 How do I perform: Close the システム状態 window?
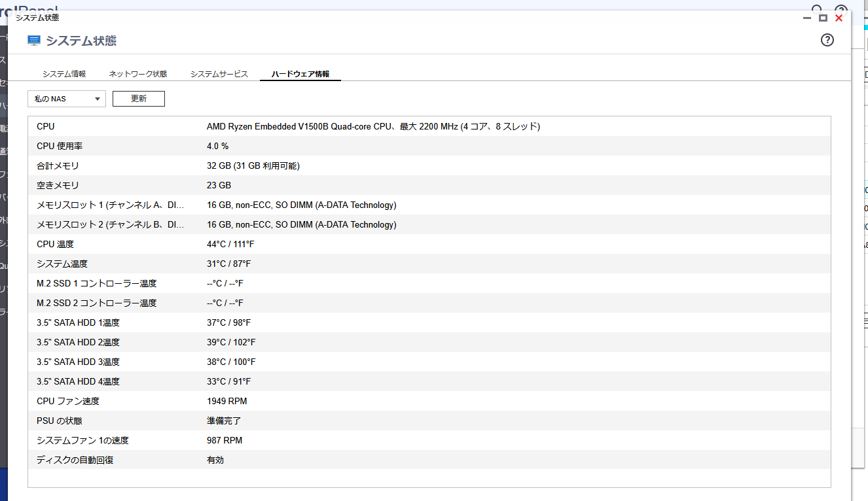pyautogui.click(x=839, y=18)
